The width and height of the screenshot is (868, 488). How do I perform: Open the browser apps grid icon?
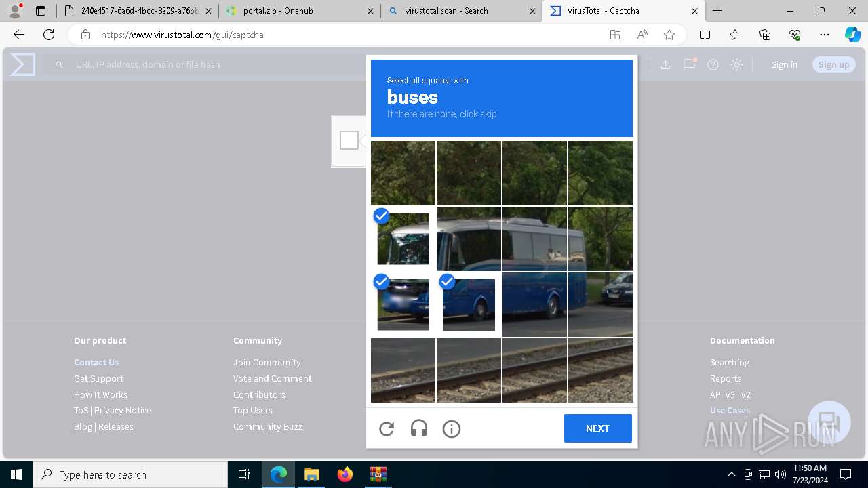pos(615,35)
